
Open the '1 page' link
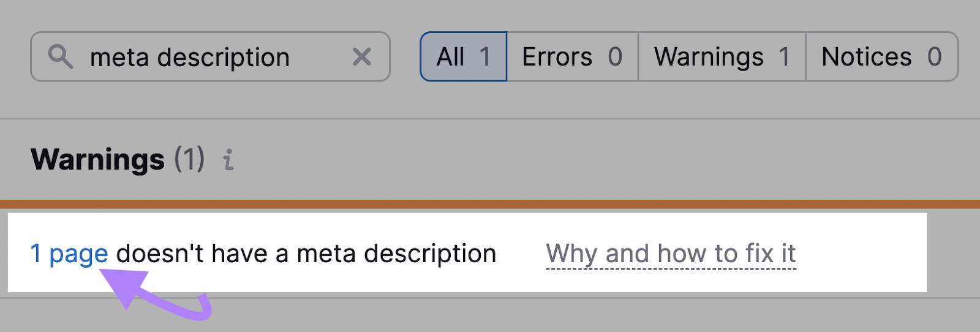[x=69, y=254]
